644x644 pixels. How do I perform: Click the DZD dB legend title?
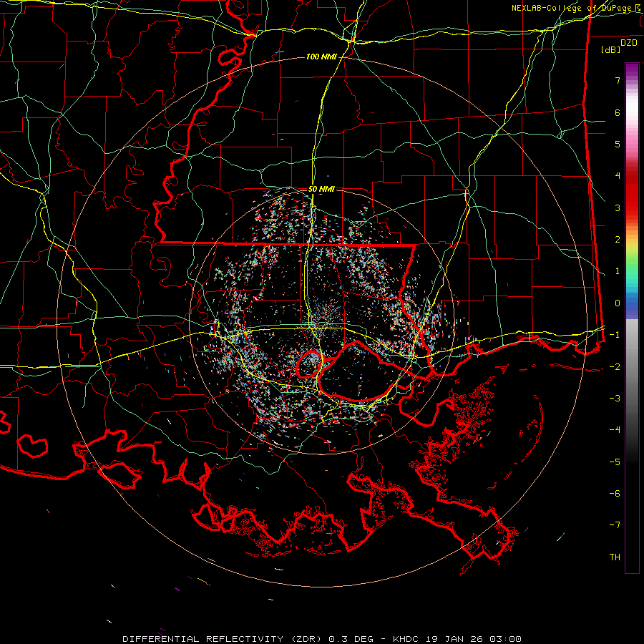click(620, 46)
